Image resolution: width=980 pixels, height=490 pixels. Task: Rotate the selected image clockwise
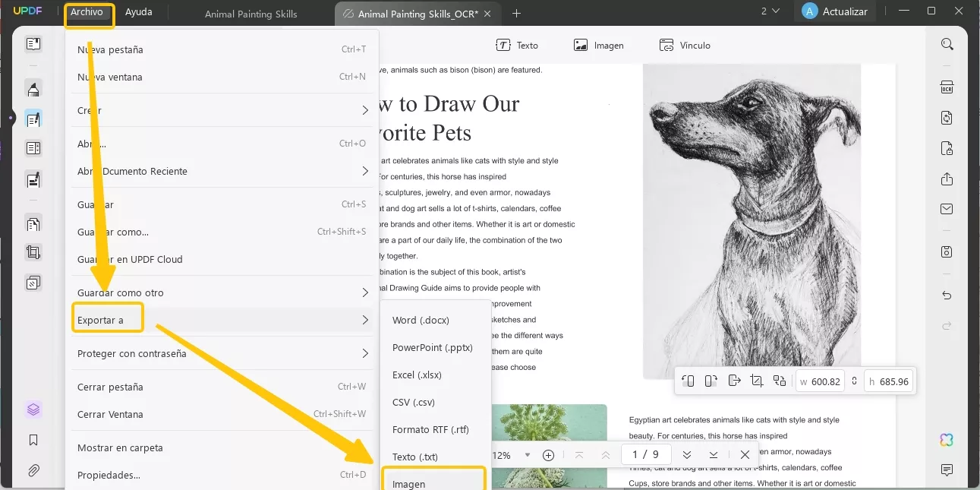click(x=711, y=381)
